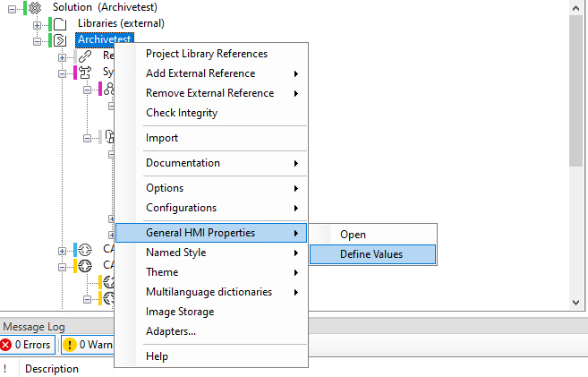Select Solution (Archivetest) tree label
The image size is (588, 377).
[x=105, y=7]
